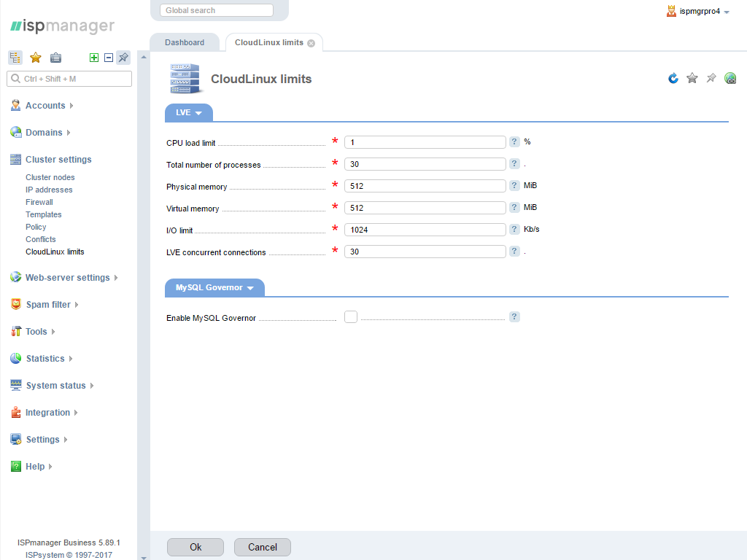Show help for CPU load limit

(514, 142)
